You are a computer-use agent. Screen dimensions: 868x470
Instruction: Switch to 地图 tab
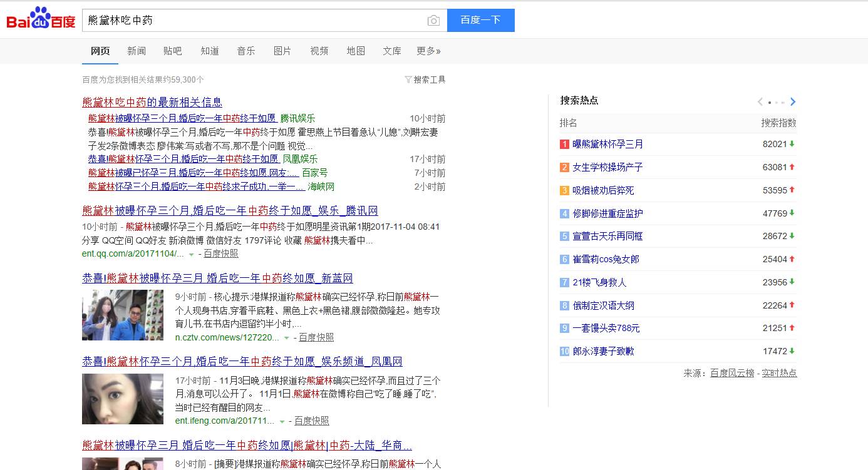click(x=356, y=51)
